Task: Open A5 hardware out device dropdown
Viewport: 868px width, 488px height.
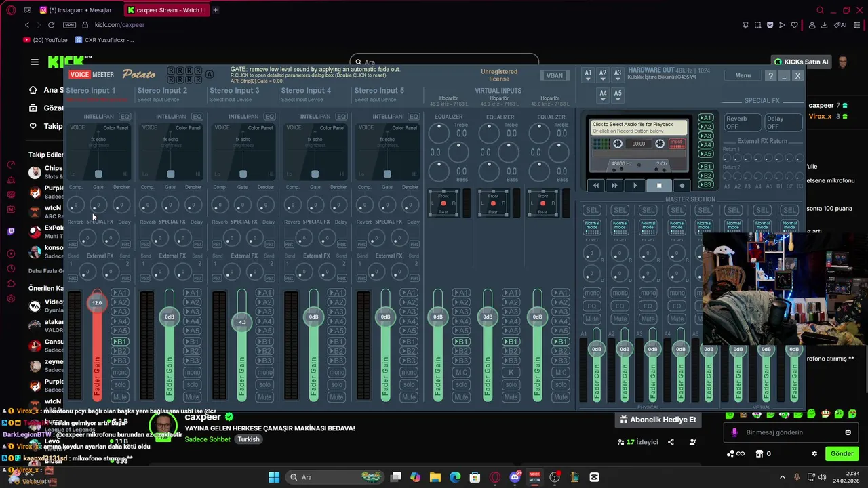Action: (618, 96)
